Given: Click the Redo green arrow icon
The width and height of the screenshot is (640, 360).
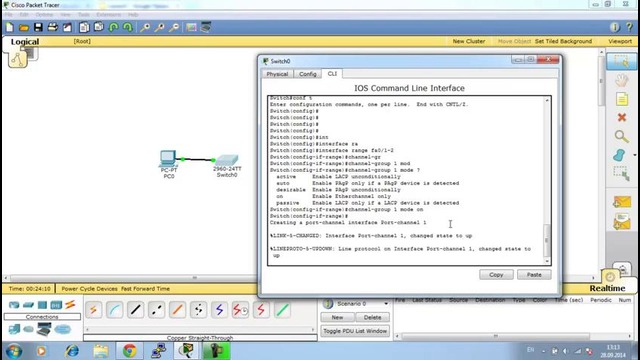Looking at the screenshot, I should (128, 27).
